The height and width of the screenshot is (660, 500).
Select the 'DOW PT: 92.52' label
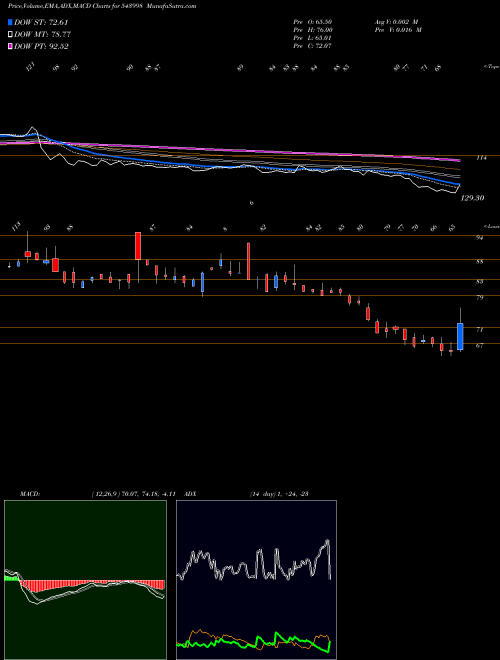(x=41, y=46)
